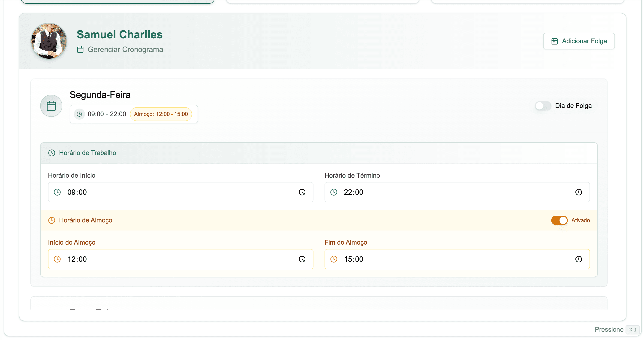The width and height of the screenshot is (644, 340).
Task: Click the 09:00 start time input field
Action: pos(175,192)
